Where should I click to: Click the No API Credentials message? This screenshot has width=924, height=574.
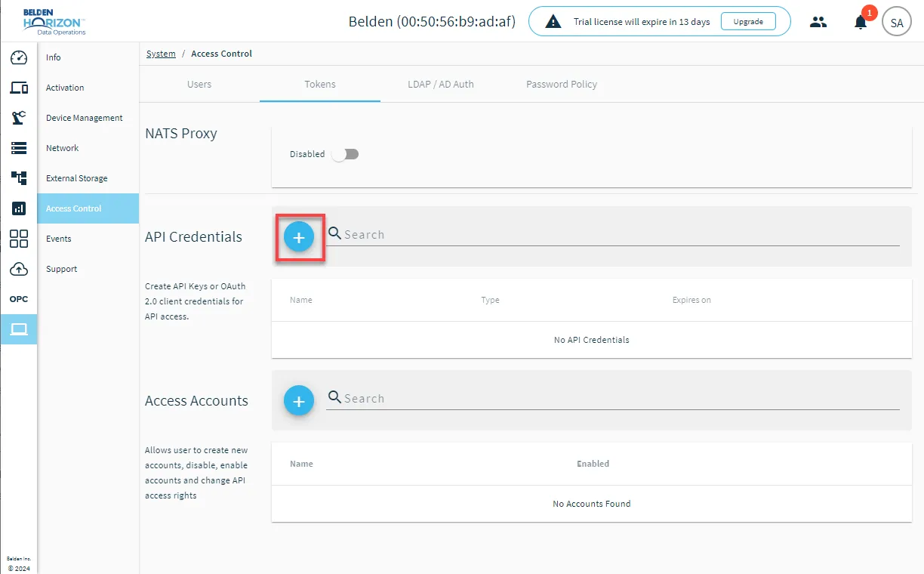pyautogui.click(x=592, y=340)
